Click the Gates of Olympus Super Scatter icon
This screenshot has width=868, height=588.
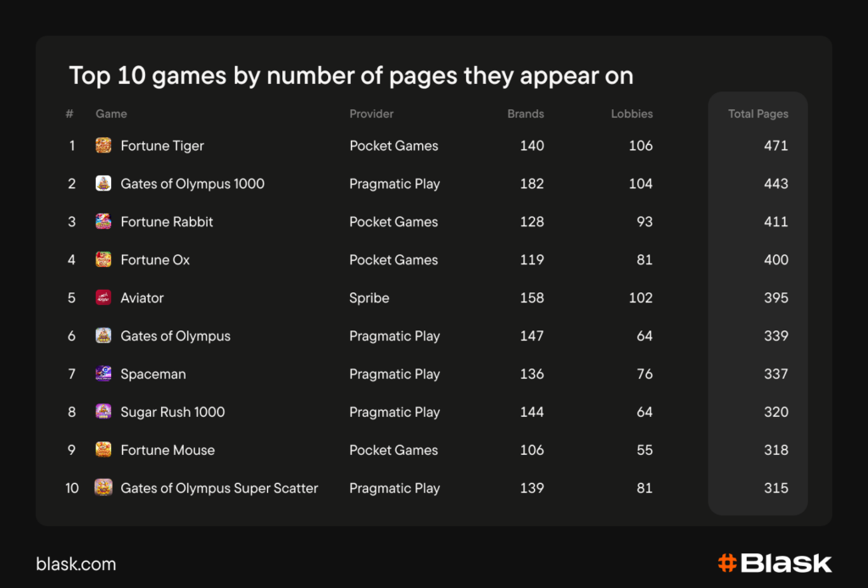click(103, 488)
